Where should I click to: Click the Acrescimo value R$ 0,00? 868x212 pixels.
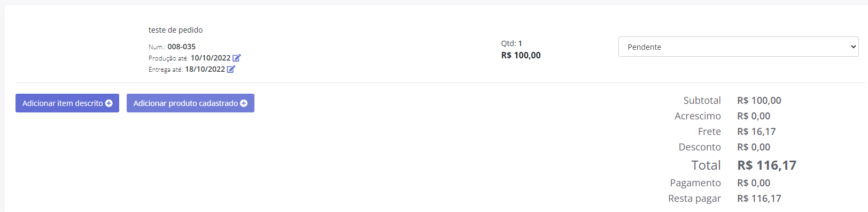754,116
